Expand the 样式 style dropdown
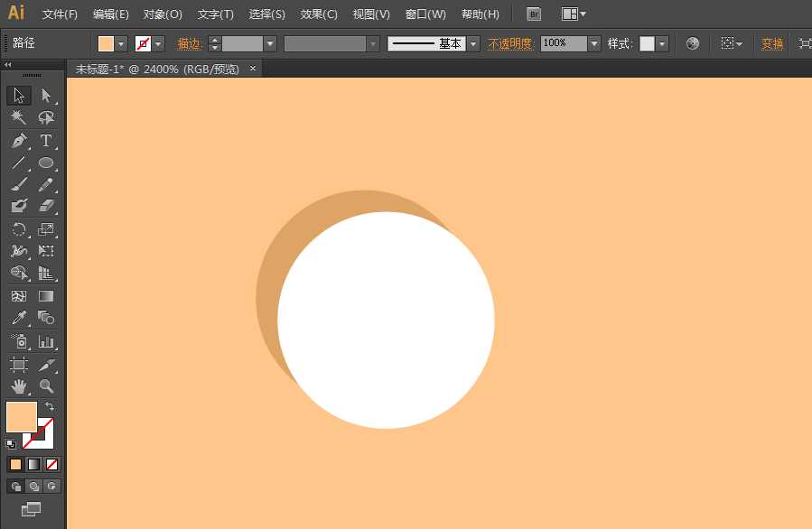Screen dimensions: 812x529 pyautogui.click(x=662, y=43)
